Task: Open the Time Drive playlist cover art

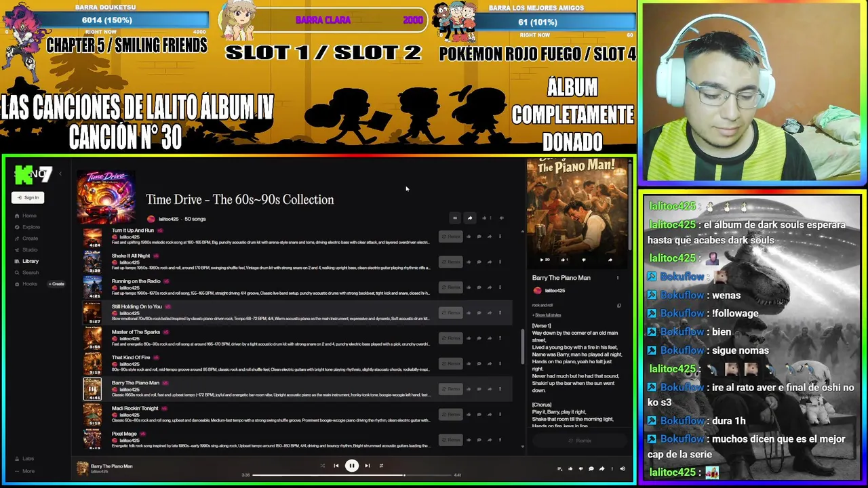Action: click(106, 197)
